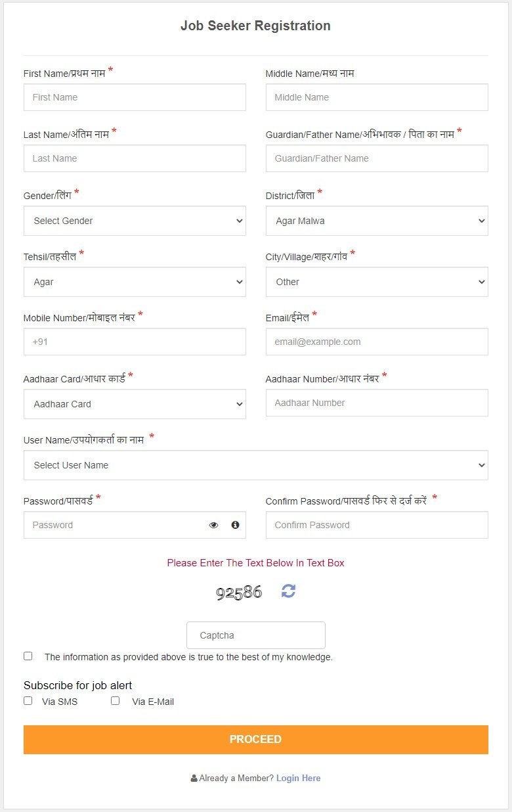This screenshot has height=812, width=512.
Task: Click the Email address field
Action: click(x=377, y=342)
